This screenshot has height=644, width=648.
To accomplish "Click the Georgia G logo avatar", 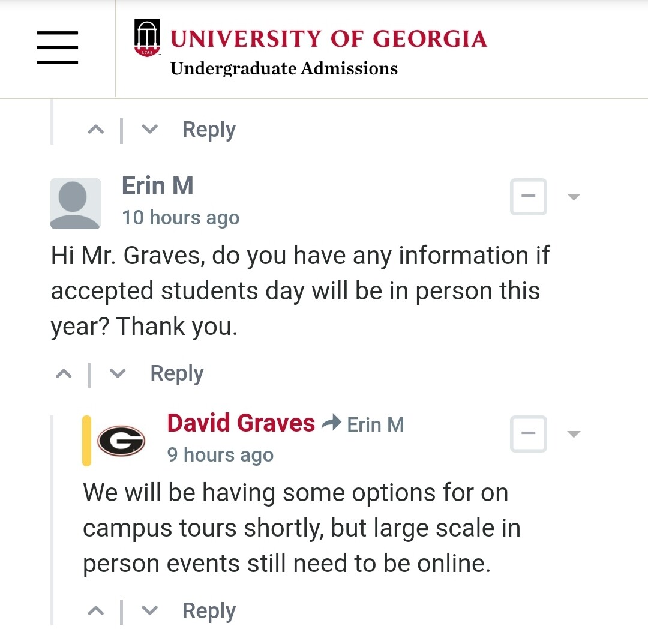I will click(x=121, y=441).
